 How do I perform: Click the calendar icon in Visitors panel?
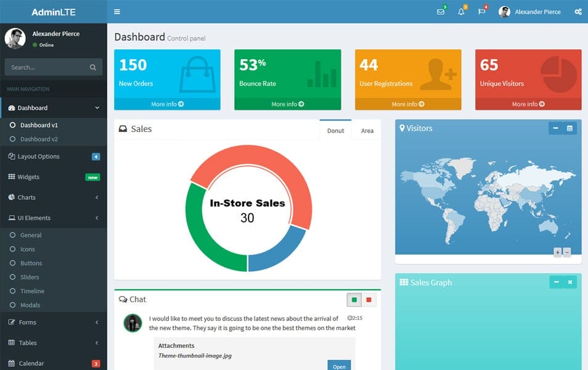(570, 128)
